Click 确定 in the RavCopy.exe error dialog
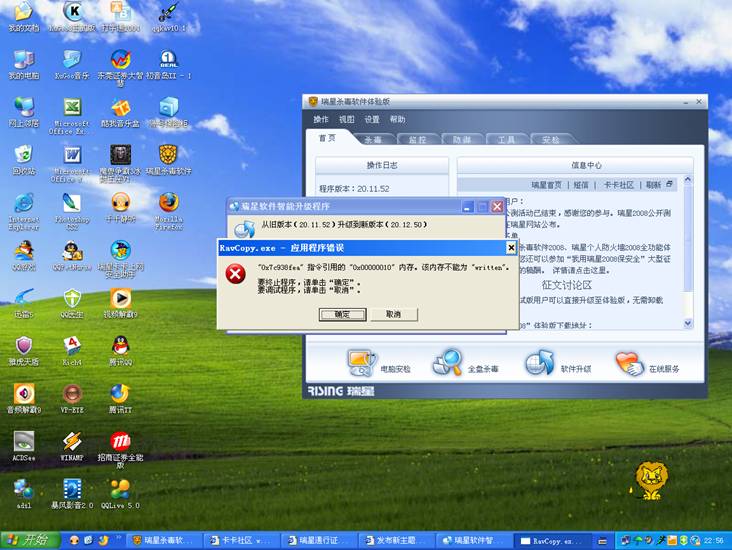The height and width of the screenshot is (550, 732). tap(342, 314)
